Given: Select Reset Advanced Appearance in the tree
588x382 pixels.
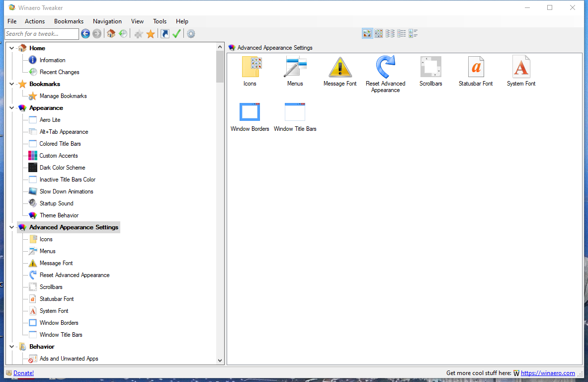Looking at the screenshot, I should (x=75, y=275).
